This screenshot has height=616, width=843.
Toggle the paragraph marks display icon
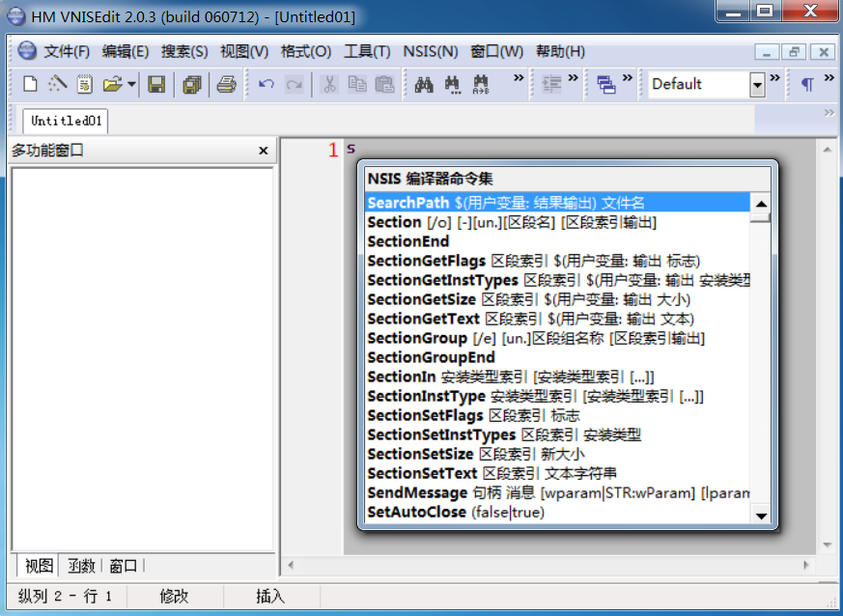(807, 84)
